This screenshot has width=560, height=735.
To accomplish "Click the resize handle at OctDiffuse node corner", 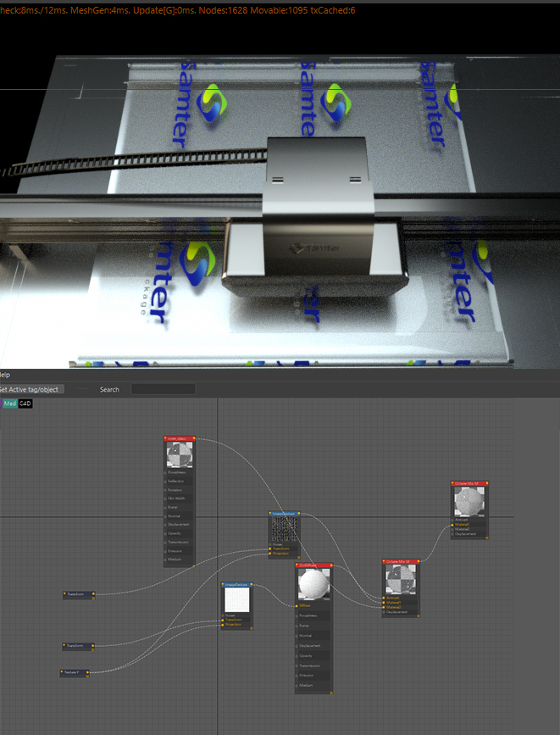I will tap(331, 693).
